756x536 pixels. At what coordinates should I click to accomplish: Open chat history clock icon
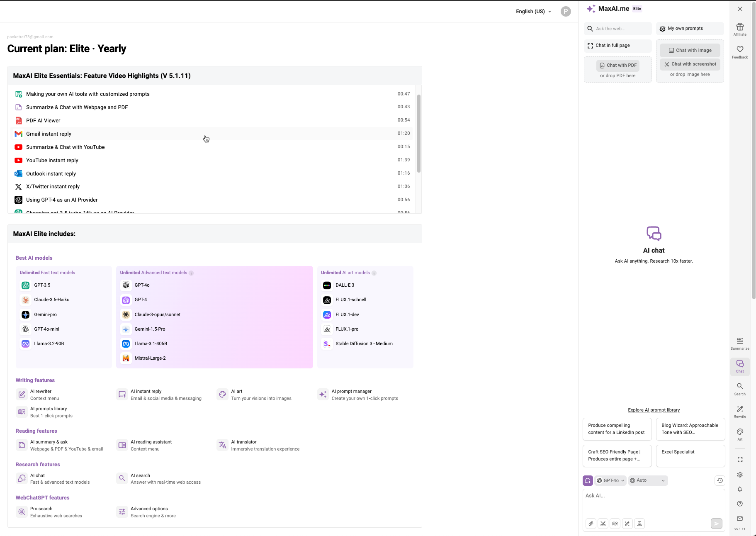pos(720,480)
